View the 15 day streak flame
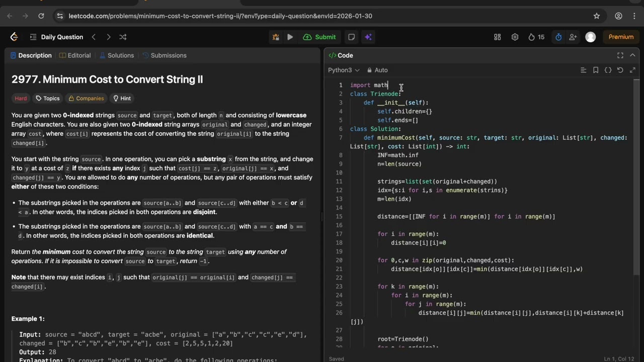644x362 pixels. click(536, 37)
